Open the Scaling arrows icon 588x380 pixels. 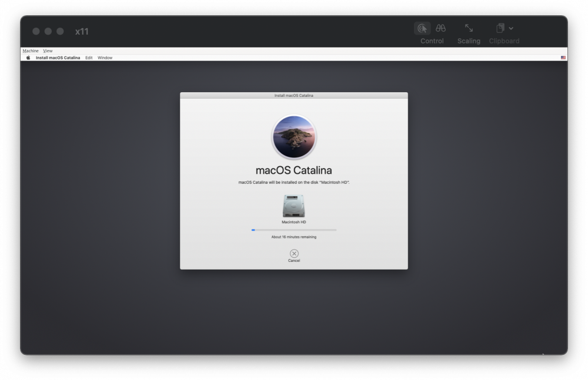(x=469, y=28)
